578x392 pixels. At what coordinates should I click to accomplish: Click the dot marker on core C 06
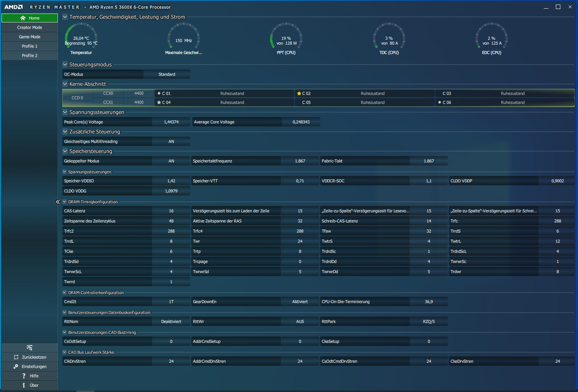[439, 102]
